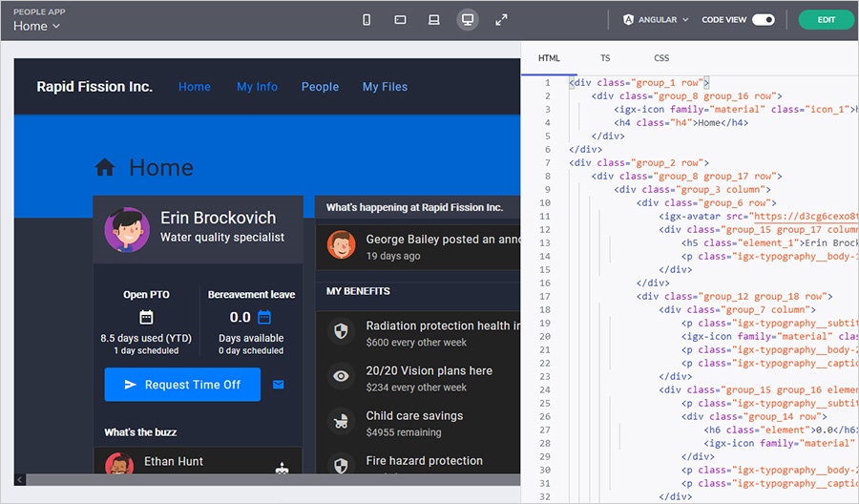Toggle the Code View switch
Viewport: 859px width, 504px height.
pyautogui.click(x=764, y=20)
